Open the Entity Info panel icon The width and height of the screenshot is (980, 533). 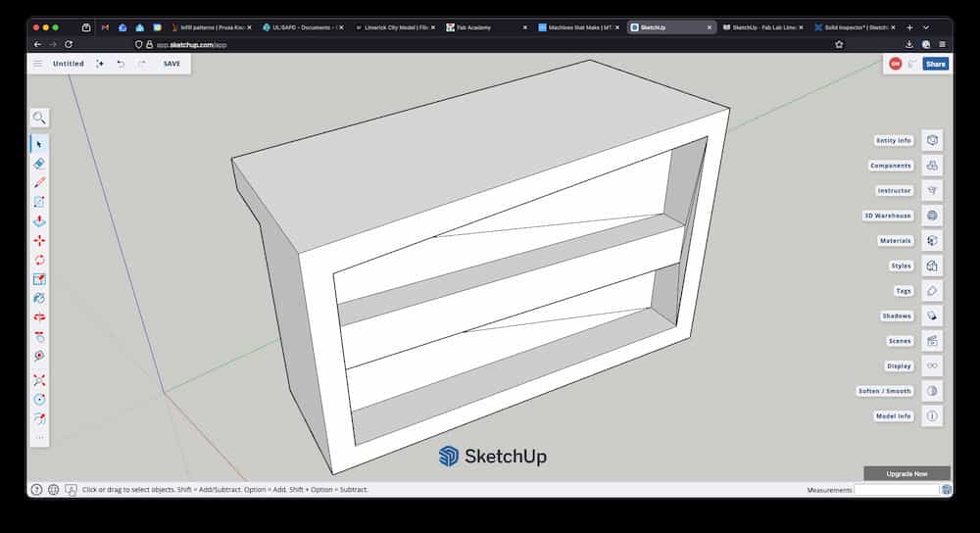click(x=932, y=140)
